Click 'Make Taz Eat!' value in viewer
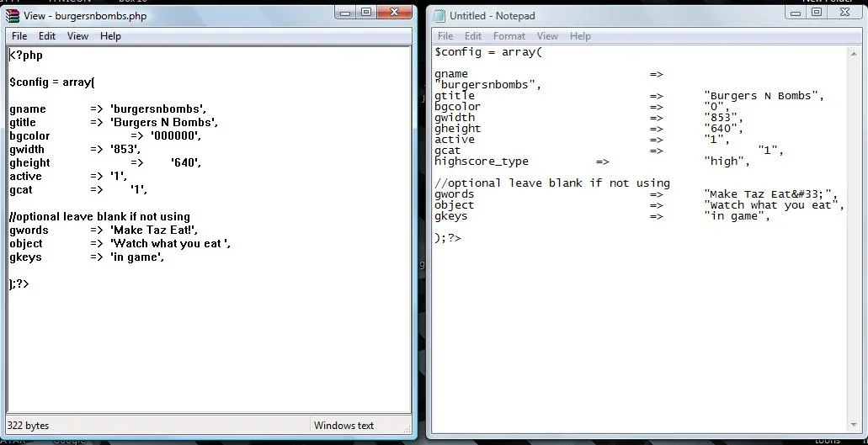Image resolution: width=868 pixels, height=445 pixels. tap(153, 230)
